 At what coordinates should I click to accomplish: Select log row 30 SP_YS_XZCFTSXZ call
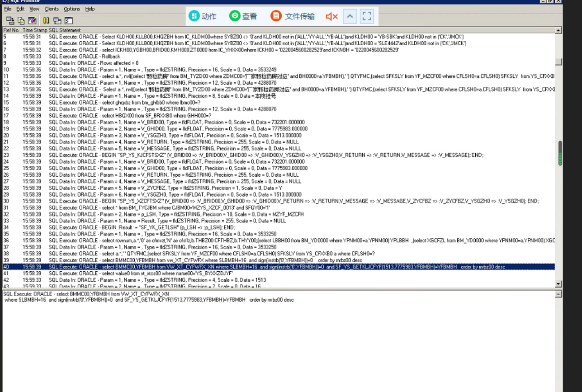coord(279,201)
